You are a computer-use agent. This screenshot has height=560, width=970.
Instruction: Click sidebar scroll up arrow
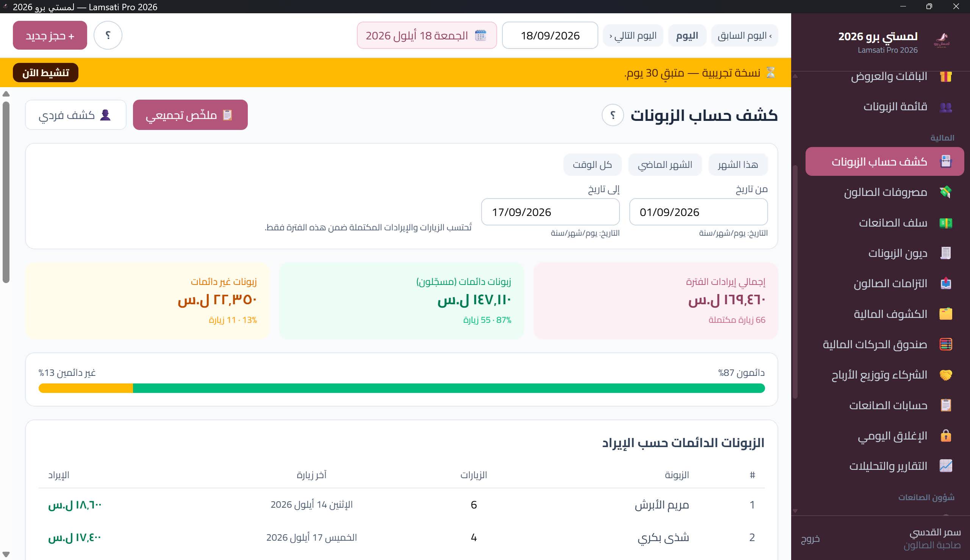click(x=795, y=76)
